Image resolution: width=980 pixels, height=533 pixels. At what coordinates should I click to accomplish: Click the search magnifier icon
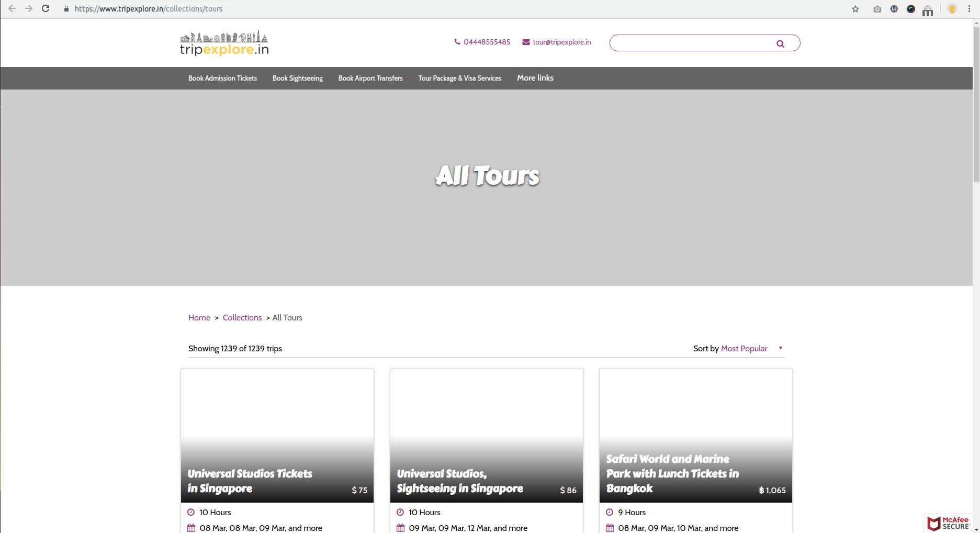pos(780,44)
